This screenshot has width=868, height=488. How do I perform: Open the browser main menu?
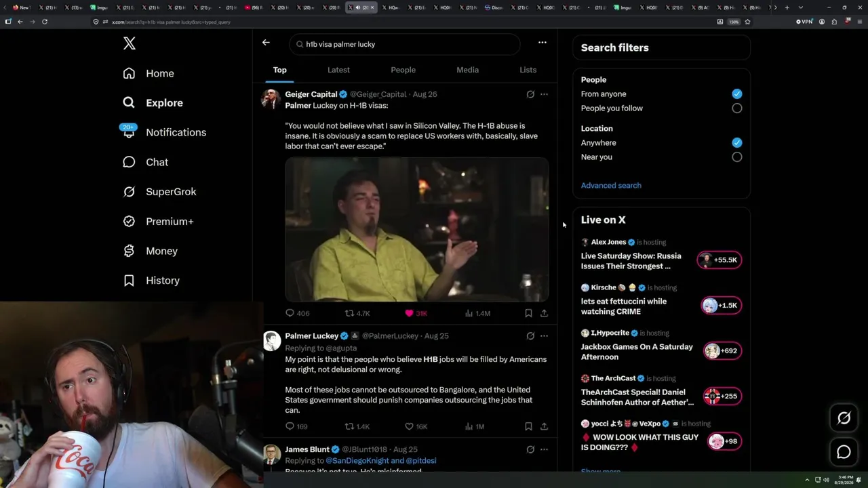pos(859,22)
